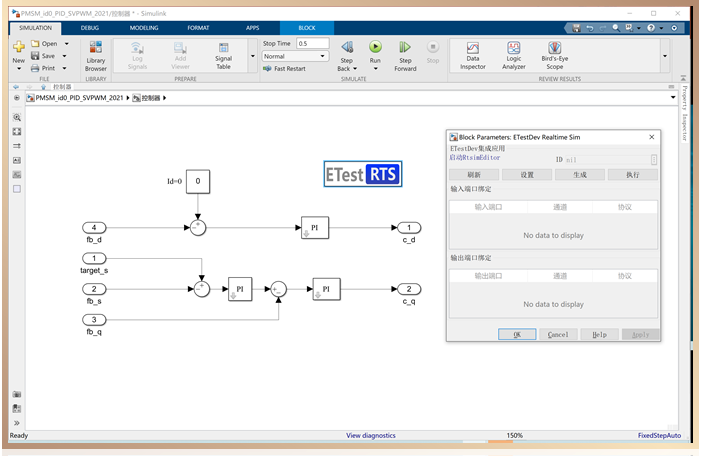Expand the New dropdown arrow

[x=19, y=69]
